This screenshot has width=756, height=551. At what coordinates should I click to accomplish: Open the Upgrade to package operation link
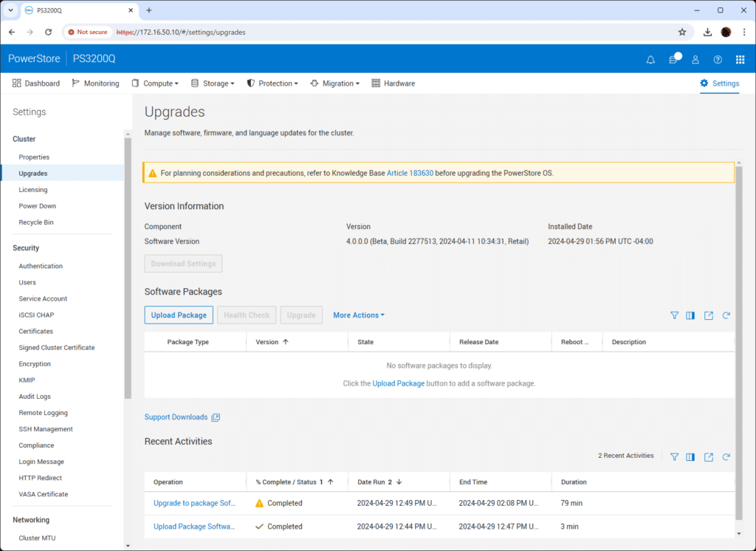194,503
